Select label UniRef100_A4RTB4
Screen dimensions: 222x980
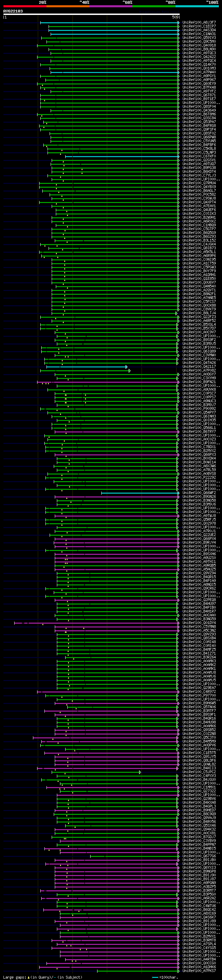199,959
